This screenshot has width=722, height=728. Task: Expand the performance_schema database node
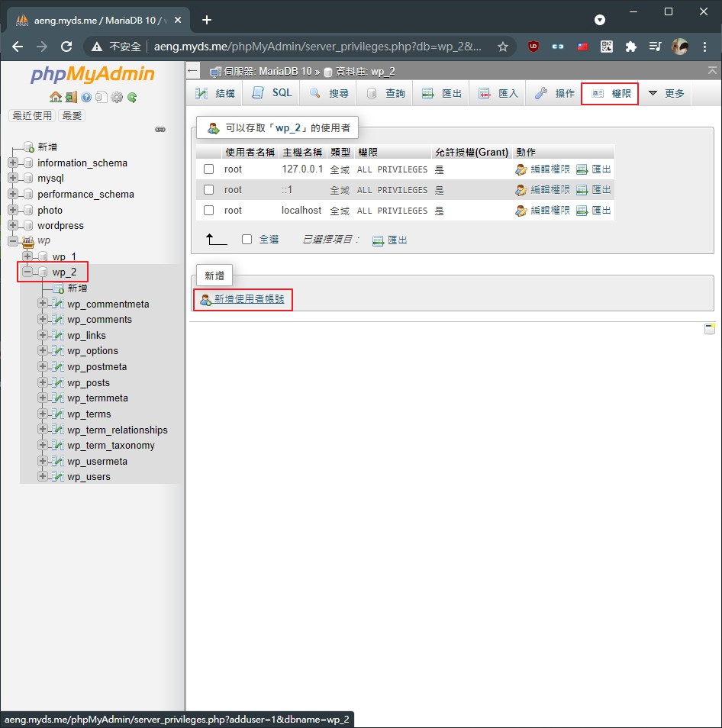pos(13,194)
